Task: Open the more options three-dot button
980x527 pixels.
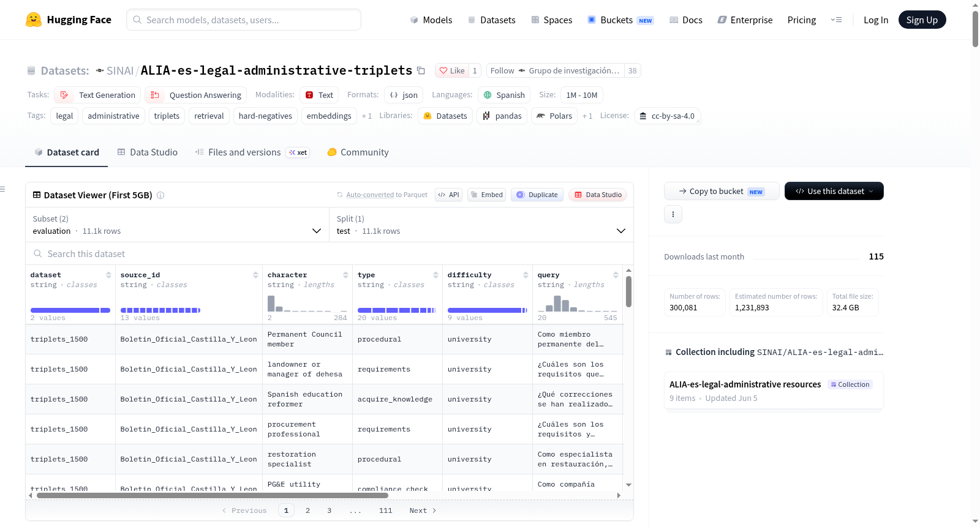Action: (x=673, y=214)
